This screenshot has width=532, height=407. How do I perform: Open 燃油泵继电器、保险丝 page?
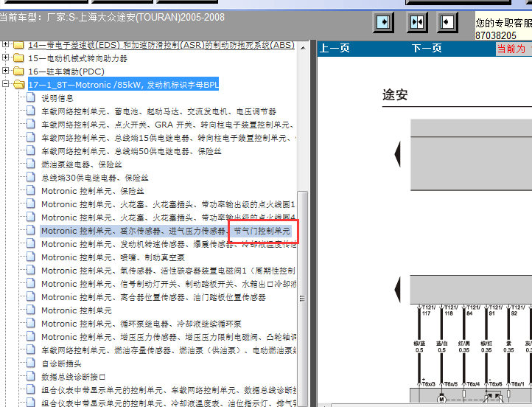(82, 164)
